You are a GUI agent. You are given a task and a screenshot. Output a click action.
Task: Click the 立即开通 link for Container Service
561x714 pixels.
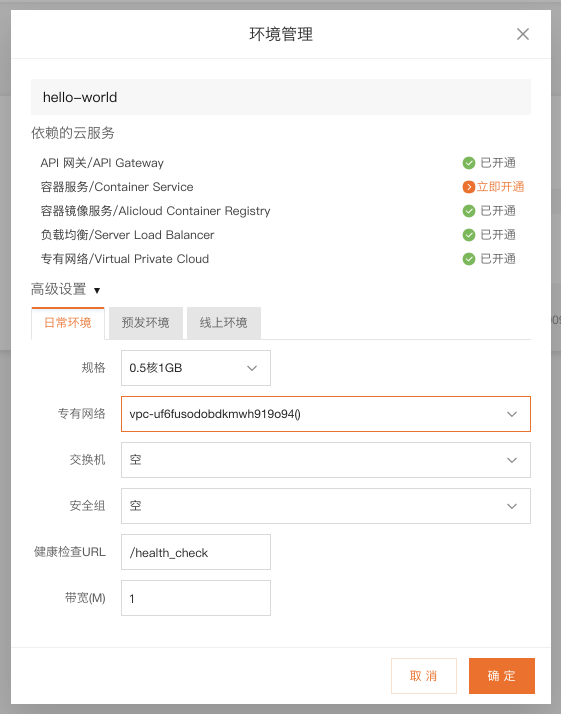(500, 187)
